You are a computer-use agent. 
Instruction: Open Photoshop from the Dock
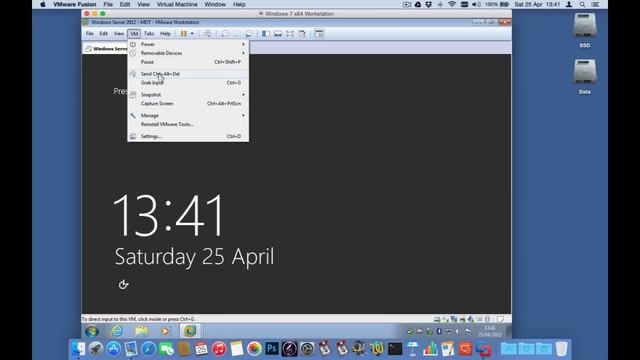(272, 349)
